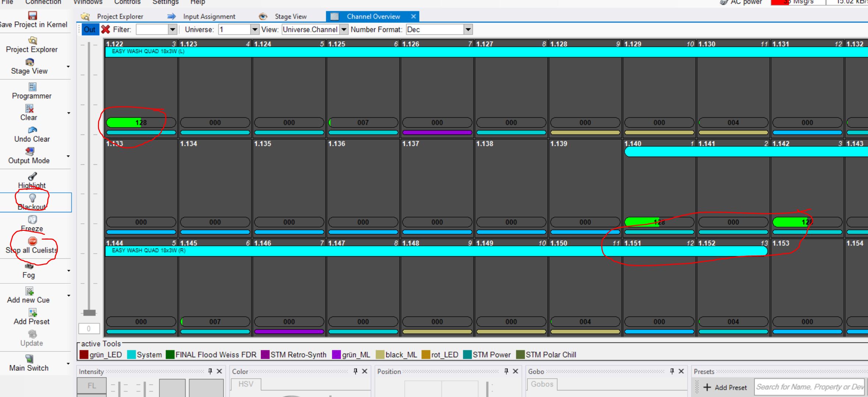The width and height of the screenshot is (868, 397).
Task: Click the grün_LED color swatch
Action: [84, 355]
